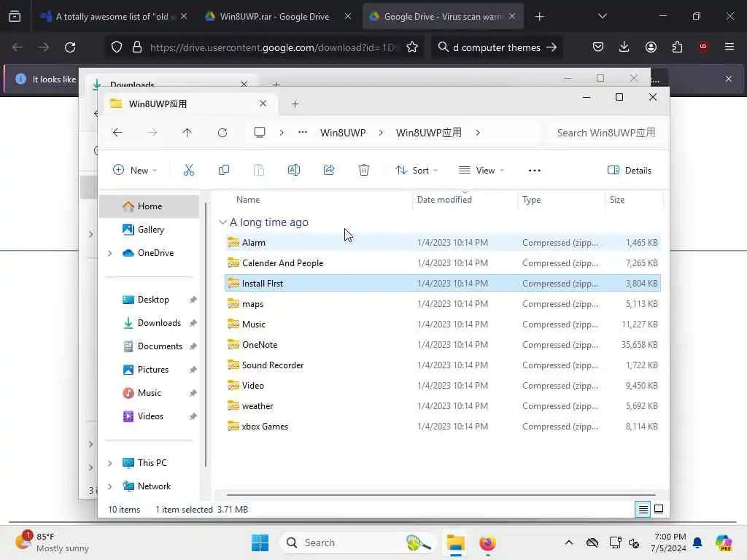This screenshot has height=560, width=747.
Task: Select the xbox Games zip file
Action: pyautogui.click(x=443, y=427)
